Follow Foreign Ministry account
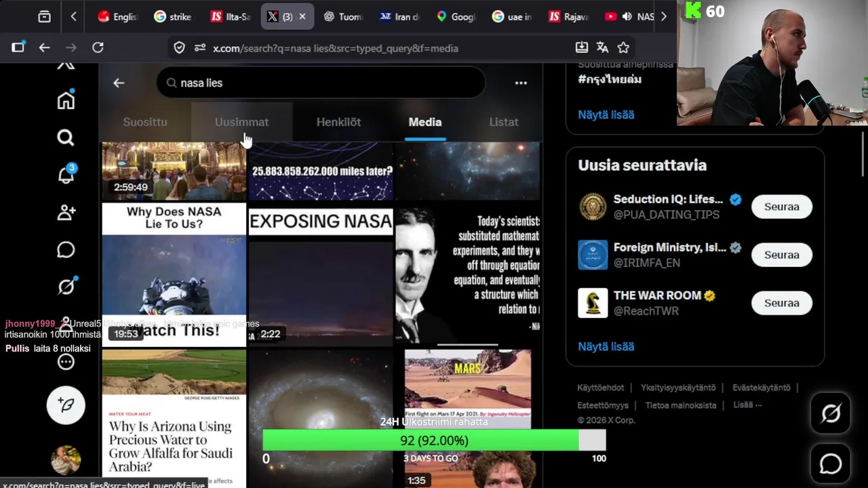 782,255
